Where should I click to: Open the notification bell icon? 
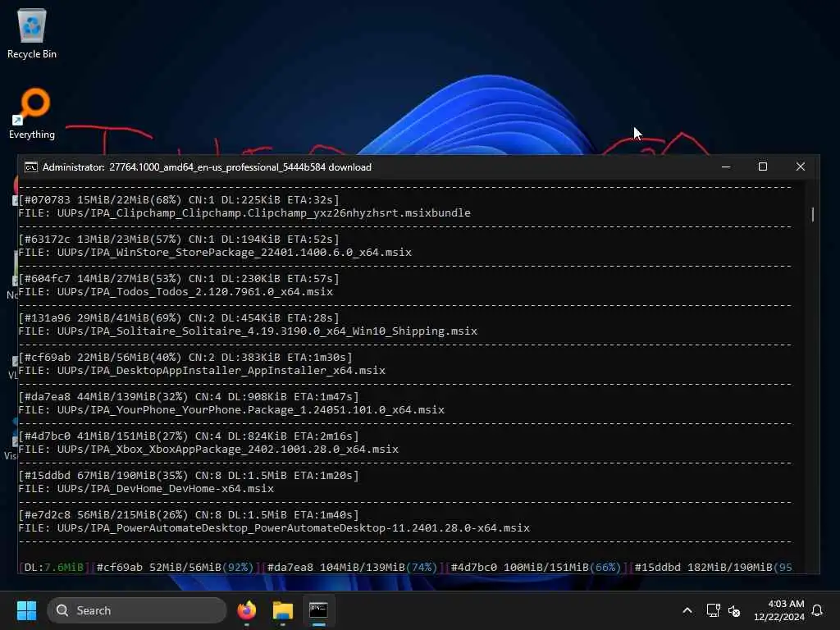(818, 610)
